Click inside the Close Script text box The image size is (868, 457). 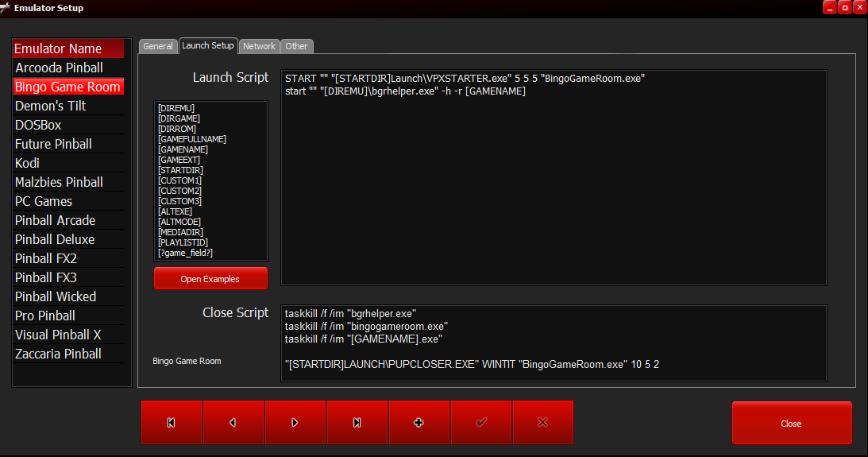[554, 343]
